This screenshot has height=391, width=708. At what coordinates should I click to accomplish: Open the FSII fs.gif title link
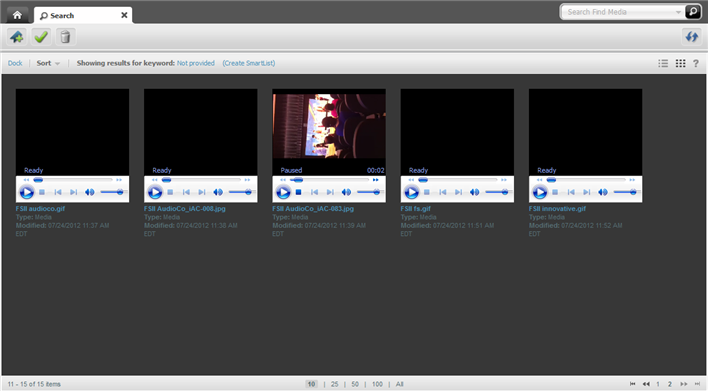tap(415, 209)
